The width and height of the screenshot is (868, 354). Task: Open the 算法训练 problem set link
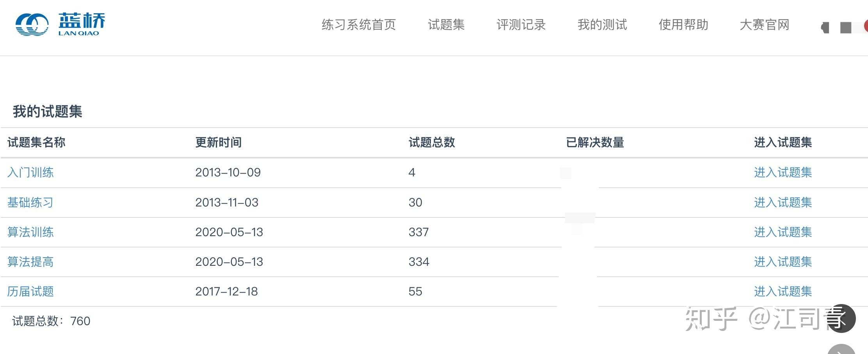30,232
